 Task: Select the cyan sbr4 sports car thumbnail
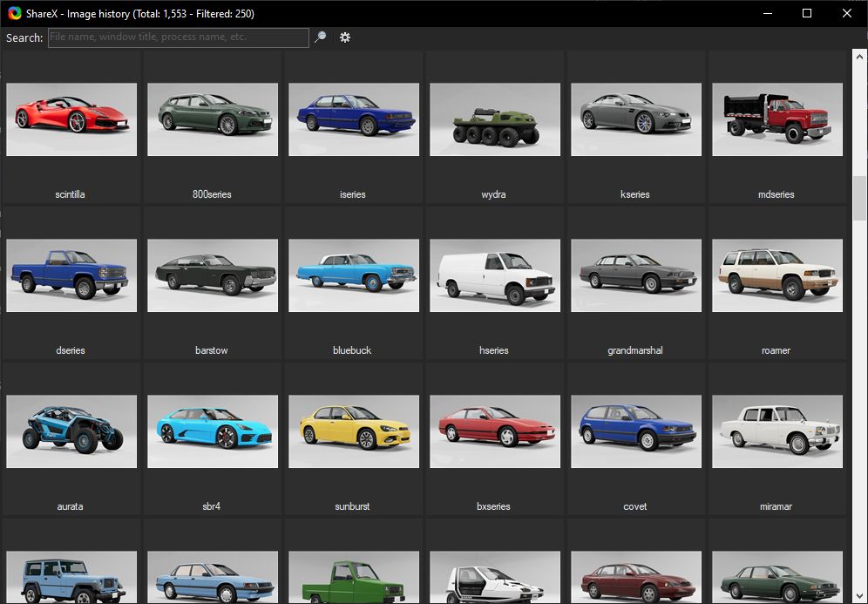213,431
